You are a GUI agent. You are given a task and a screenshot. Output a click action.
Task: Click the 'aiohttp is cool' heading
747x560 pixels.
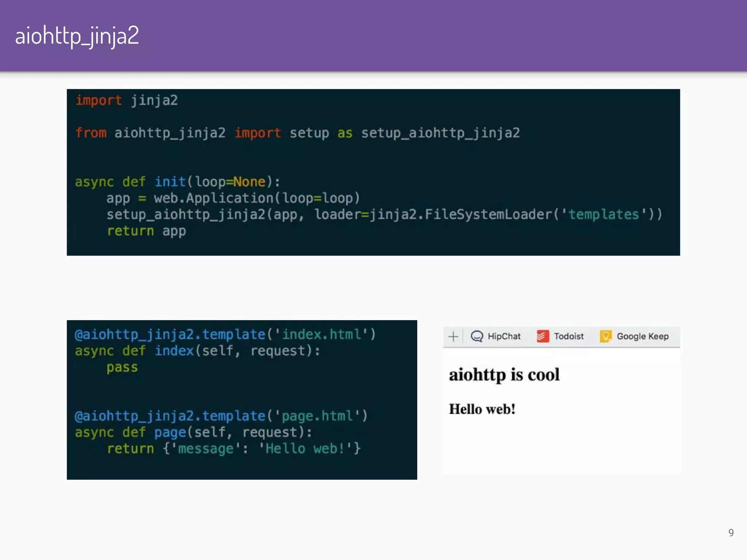504,375
